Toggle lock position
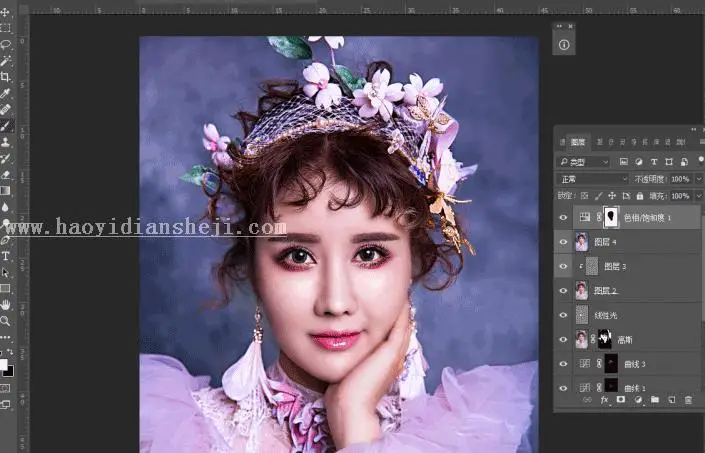The width and height of the screenshot is (705, 453). click(x=612, y=196)
